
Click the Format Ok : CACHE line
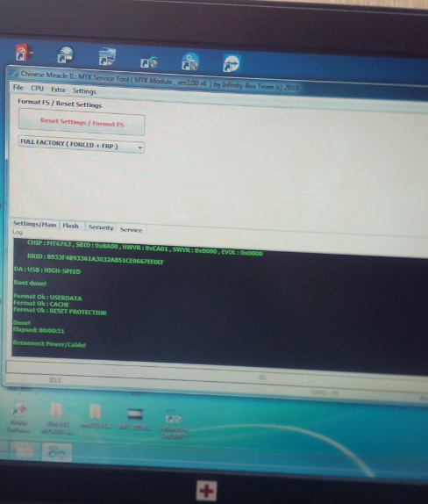tap(41, 304)
